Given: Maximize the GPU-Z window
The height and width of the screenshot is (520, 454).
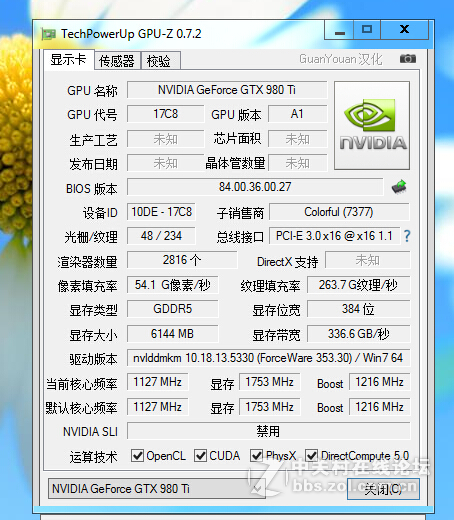Looking at the screenshot, I should coord(367,30).
